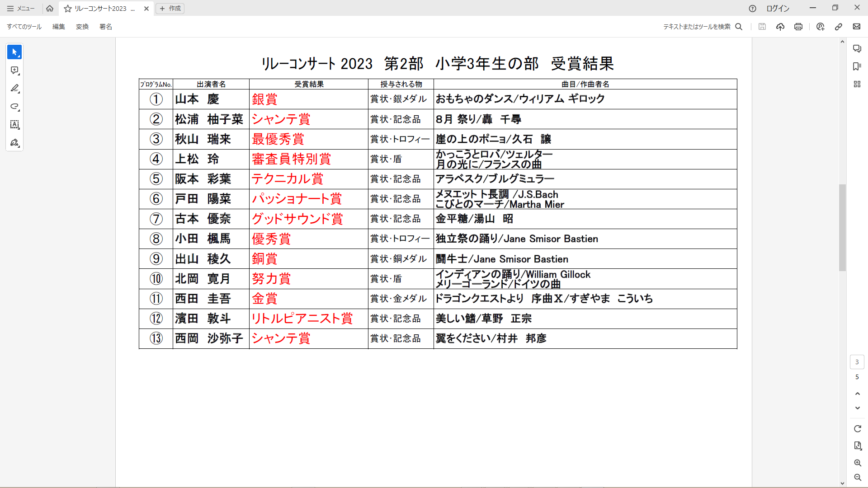Click the 西岡 沙弥子 name cell
Screen dimensions: 868x488
click(x=211, y=338)
